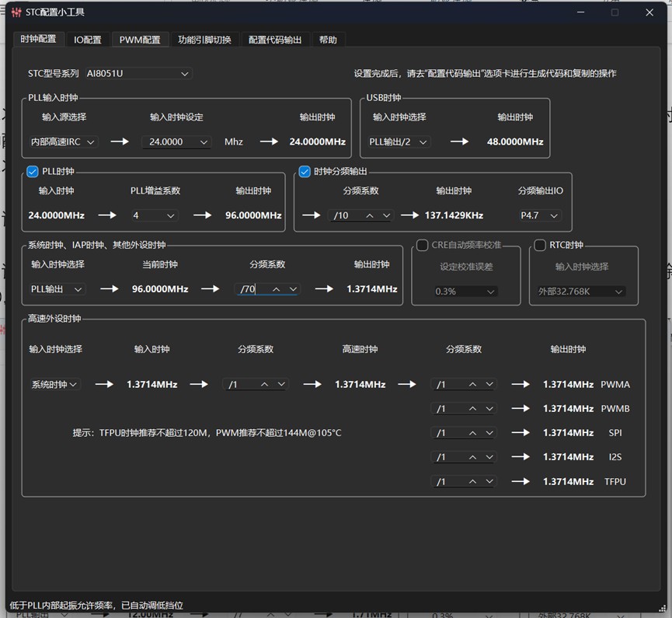Image resolution: width=672 pixels, height=618 pixels.
Task: Open the IO配置 tab
Action: 88,40
